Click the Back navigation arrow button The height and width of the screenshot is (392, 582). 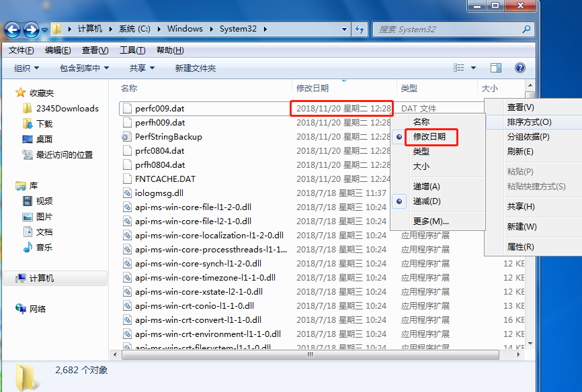(13, 30)
